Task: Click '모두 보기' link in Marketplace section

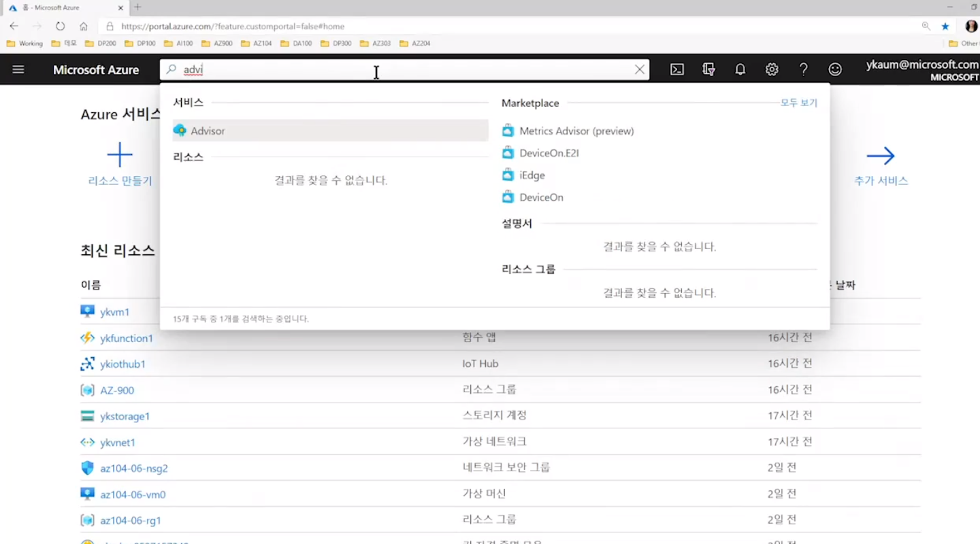Action: coord(799,103)
